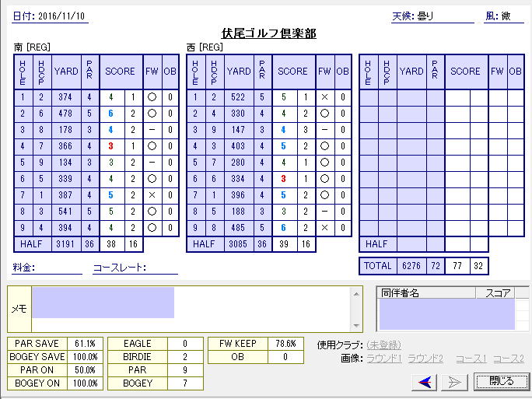Select the date field 2016/11/10
532x399 pixels.
(61, 16)
